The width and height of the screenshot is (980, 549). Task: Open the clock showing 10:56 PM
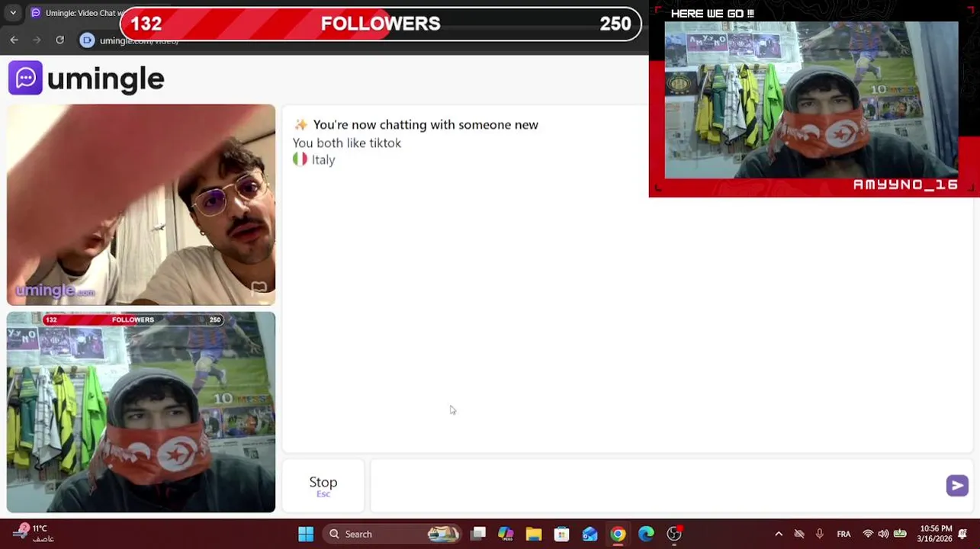point(936,533)
